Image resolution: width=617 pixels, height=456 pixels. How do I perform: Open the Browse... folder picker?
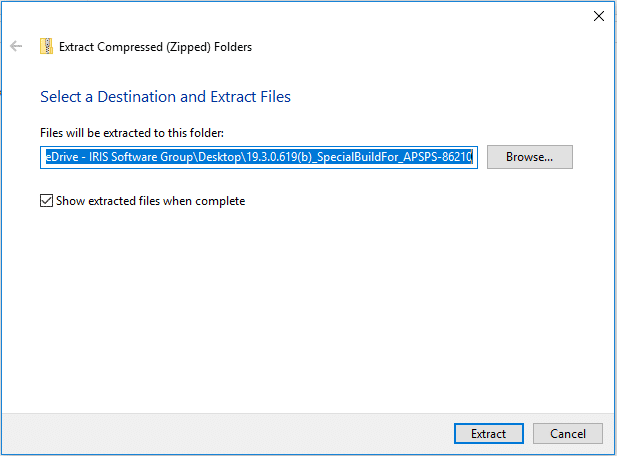[x=530, y=157]
